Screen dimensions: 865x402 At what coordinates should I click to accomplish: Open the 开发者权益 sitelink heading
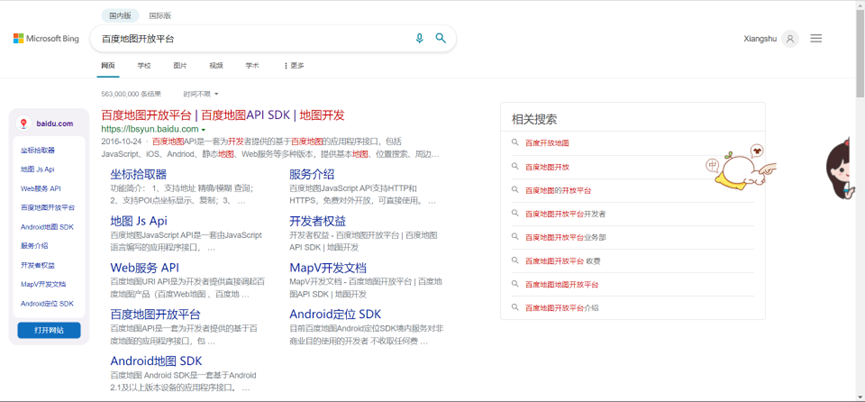coord(317,221)
